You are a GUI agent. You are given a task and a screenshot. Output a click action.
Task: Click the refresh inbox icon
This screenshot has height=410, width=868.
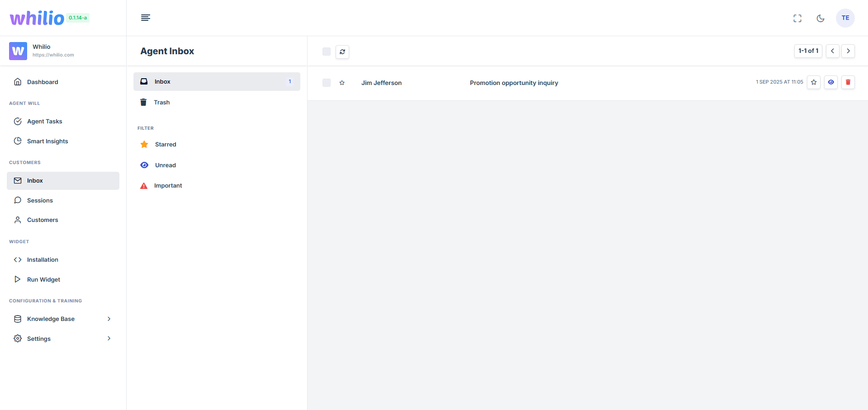(x=342, y=52)
